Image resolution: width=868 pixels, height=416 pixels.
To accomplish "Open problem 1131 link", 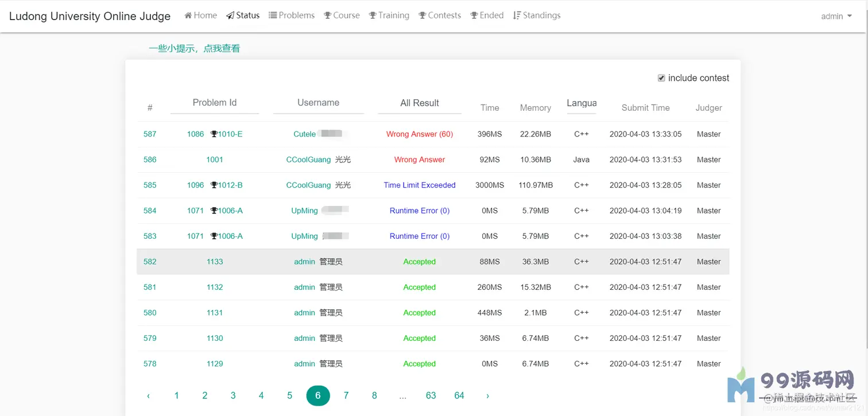I will point(215,313).
